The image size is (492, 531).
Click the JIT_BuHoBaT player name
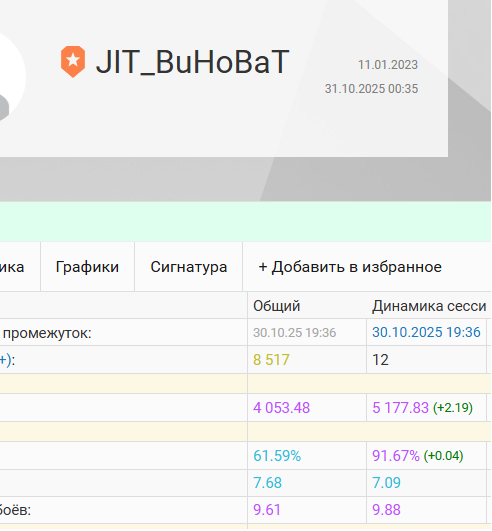point(192,62)
